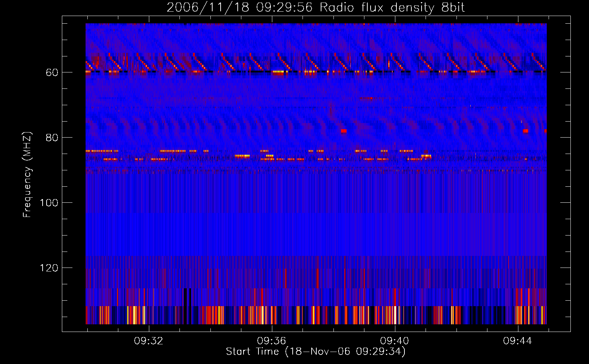Click the 'Frequency (MHZ)' y-axis label

pos(27,175)
